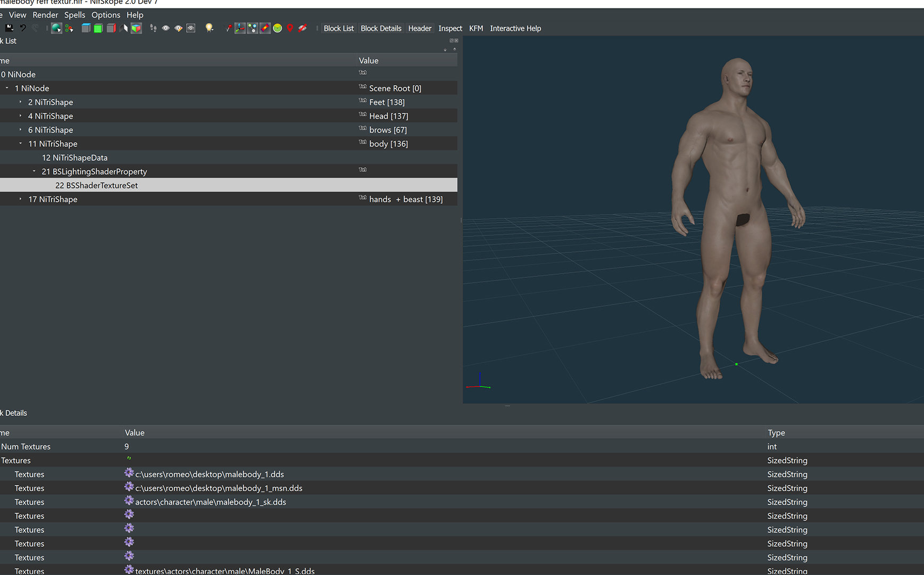
Task: Undo the last action via toolbar arrow
Action: tap(23, 28)
